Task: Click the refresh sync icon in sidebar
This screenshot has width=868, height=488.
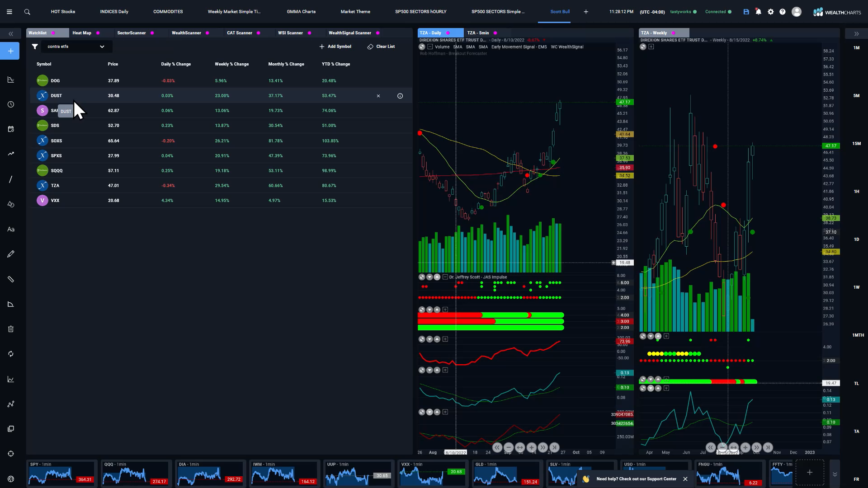Action: [x=11, y=354]
